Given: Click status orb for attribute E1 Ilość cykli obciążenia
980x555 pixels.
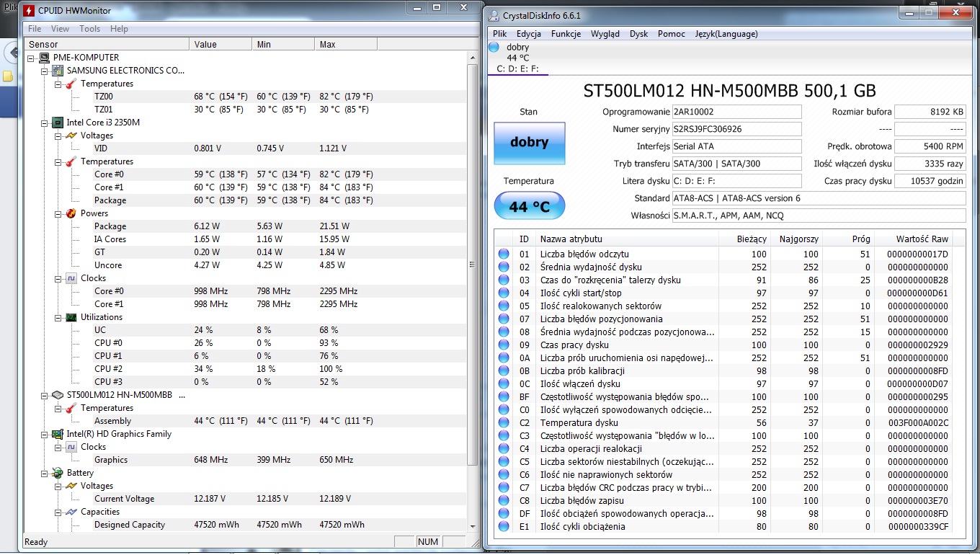Looking at the screenshot, I should (x=504, y=526).
